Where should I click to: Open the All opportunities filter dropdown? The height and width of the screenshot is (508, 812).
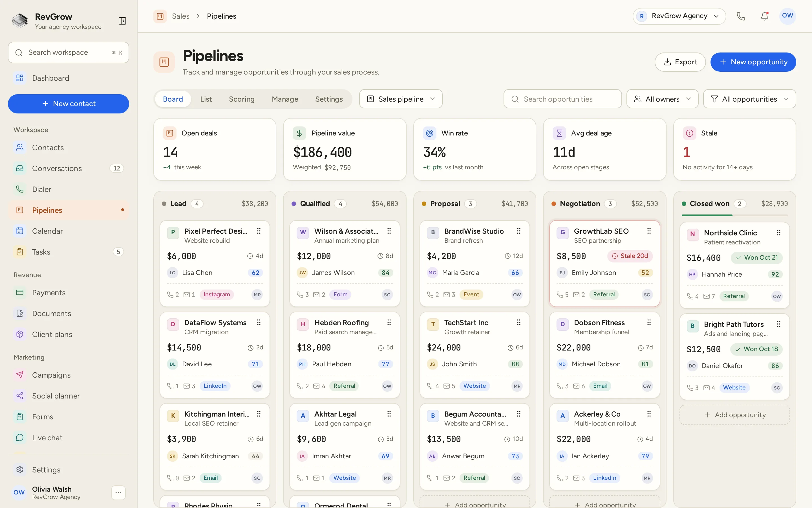point(749,99)
